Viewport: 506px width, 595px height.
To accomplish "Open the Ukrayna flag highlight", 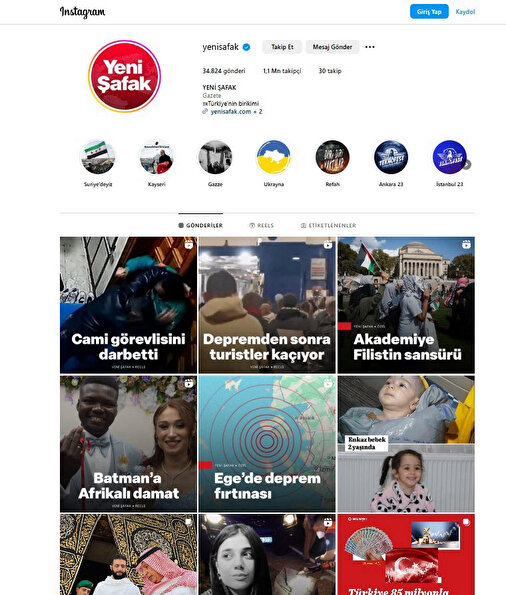I will coord(274,157).
